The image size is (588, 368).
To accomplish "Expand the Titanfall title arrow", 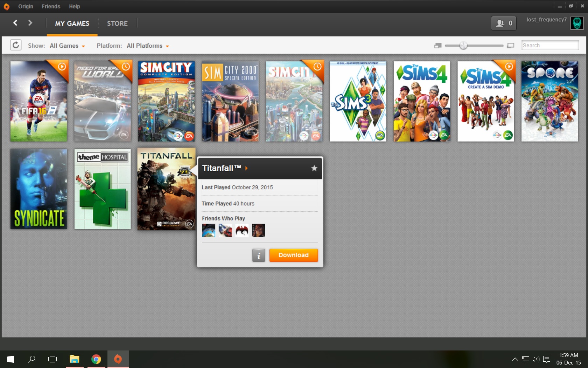I will click(x=246, y=168).
